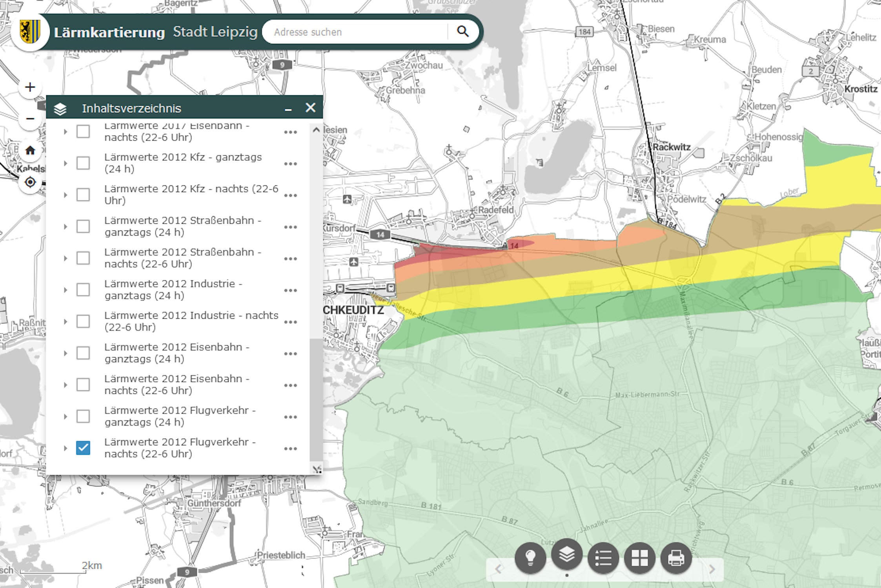The height and width of the screenshot is (588, 881).
Task: Click the print widget icon
Action: [676, 557]
